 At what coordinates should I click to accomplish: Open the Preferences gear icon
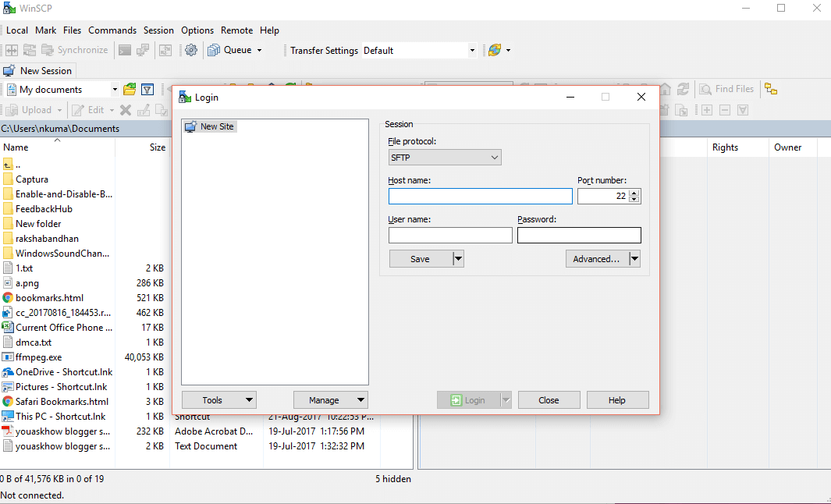tap(191, 51)
